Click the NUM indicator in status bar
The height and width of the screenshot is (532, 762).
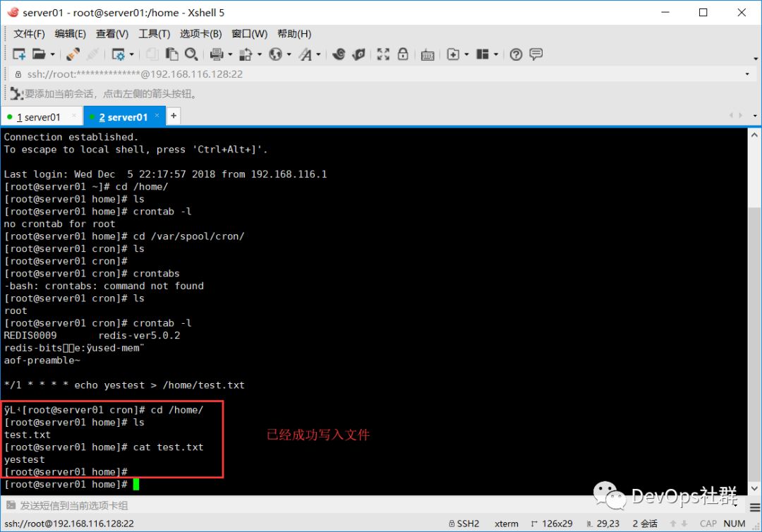click(x=734, y=524)
